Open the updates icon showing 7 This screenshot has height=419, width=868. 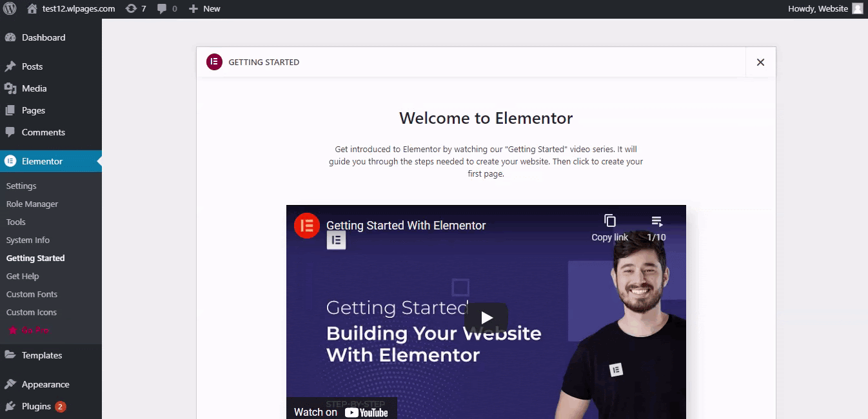pos(136,9)
